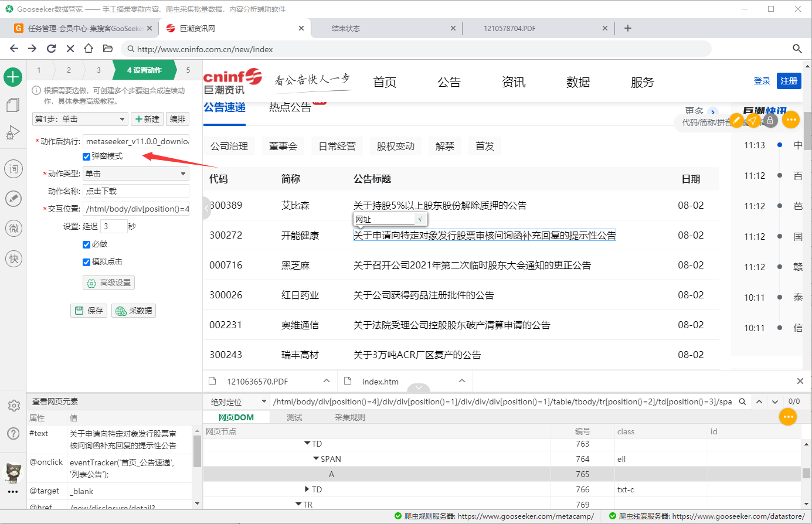
Task: Open the 快 quick sidebar icon
Action: [13, 258]
